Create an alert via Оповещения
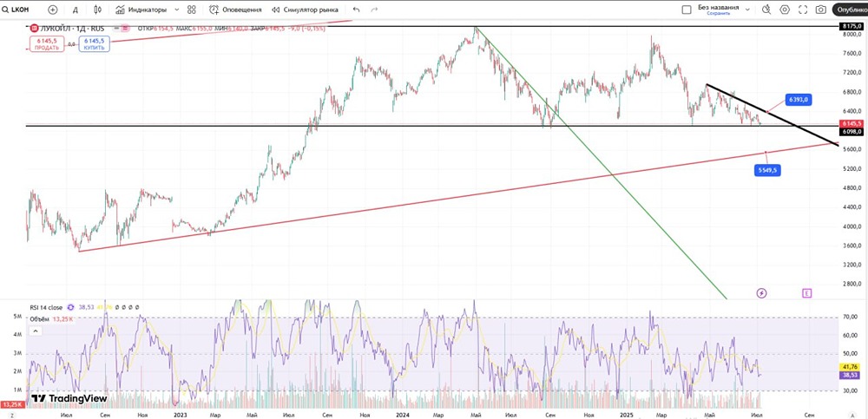 [x=235, y=10]
